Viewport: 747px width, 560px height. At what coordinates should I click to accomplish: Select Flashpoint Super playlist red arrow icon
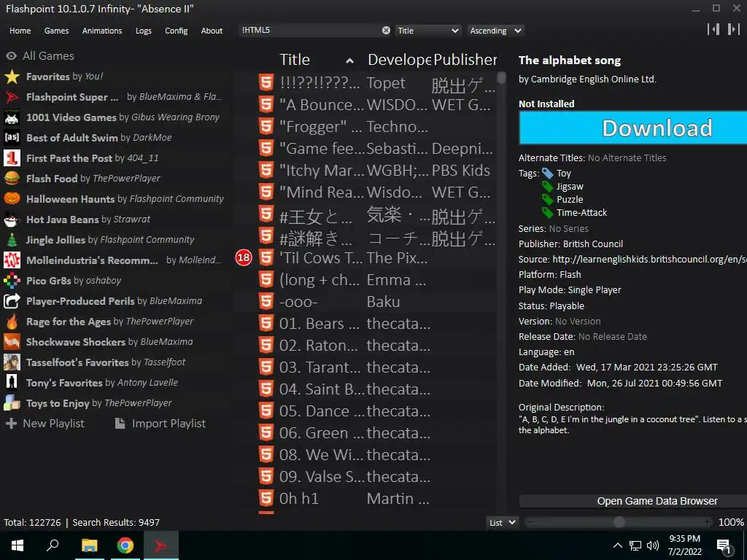click(x=12, y=97)
